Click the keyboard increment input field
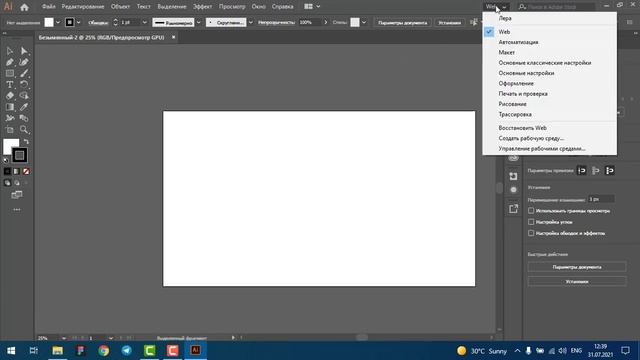 600,199
